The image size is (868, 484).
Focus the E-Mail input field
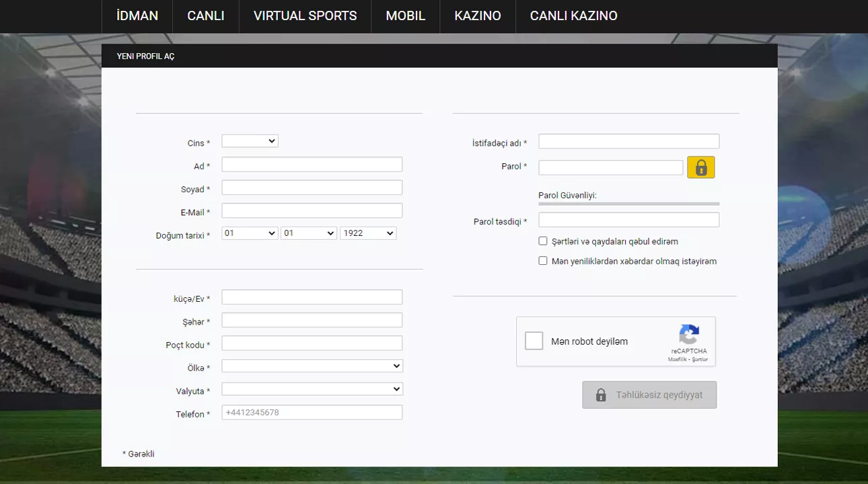pos(312,211)
